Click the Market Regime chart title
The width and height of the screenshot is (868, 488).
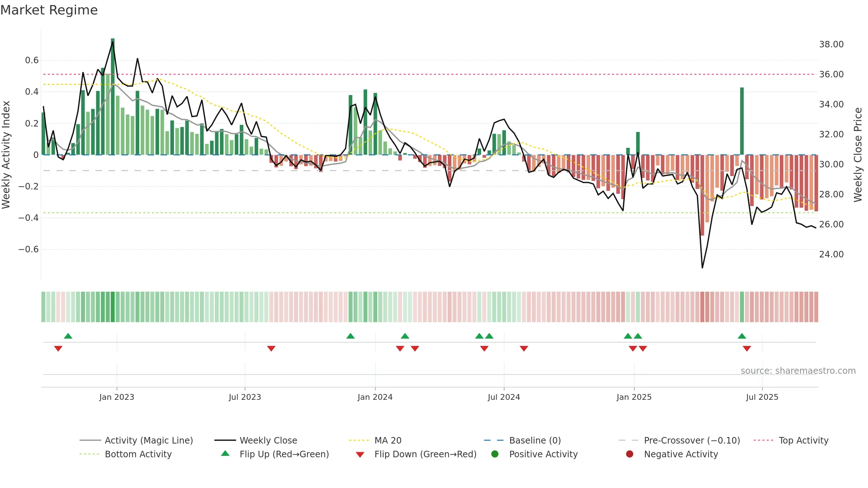pos(49,10)
